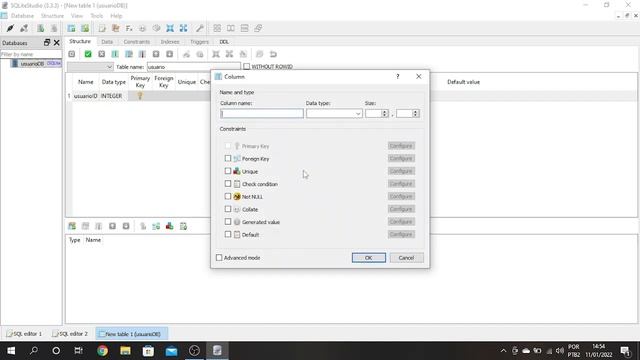Switch to the Data tab
Screen dimensions: 640x360
107,42
